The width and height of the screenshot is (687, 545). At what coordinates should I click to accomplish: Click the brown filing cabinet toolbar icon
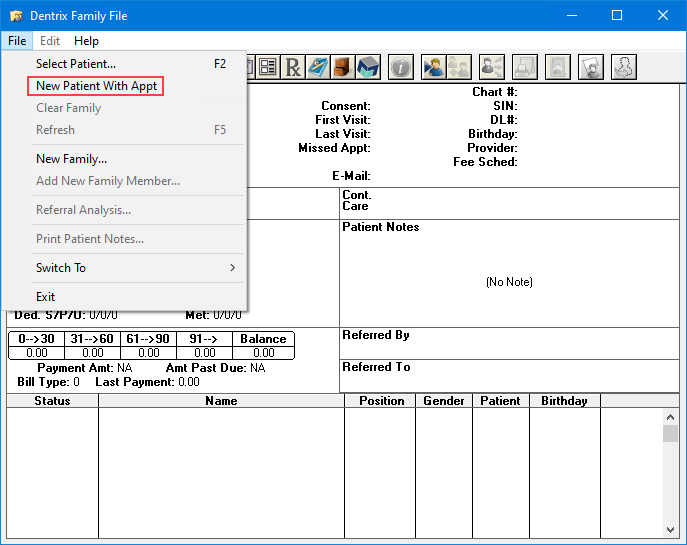(x=343, y=67)
